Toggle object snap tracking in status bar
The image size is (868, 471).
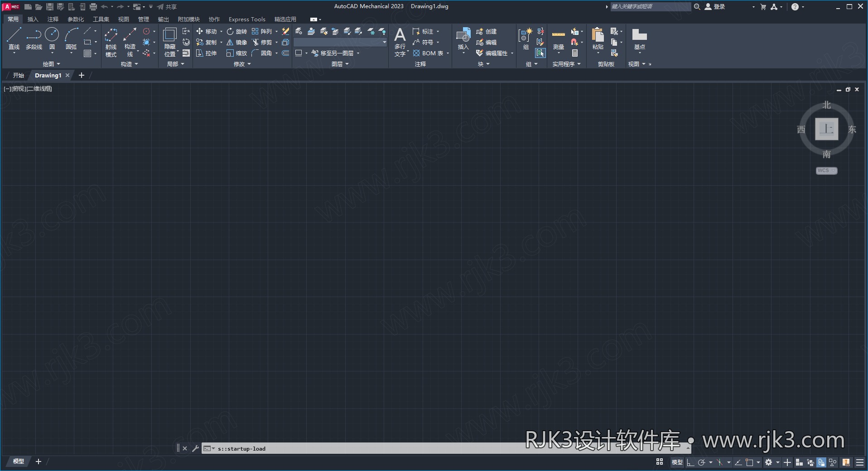click(738, 462)
